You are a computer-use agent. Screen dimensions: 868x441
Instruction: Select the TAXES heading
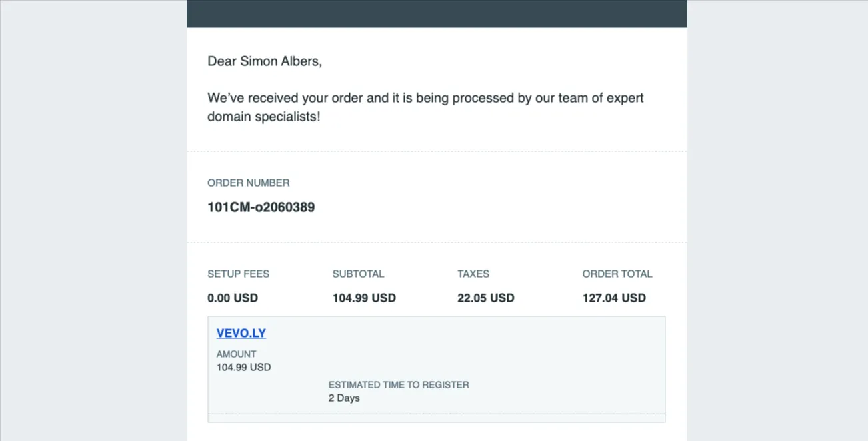point(473,274)
